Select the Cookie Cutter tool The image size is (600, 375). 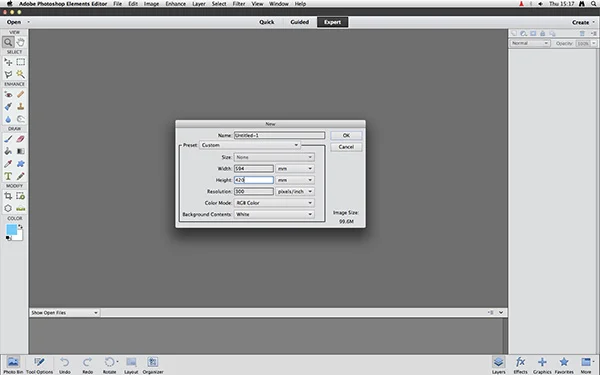[x=8, y=208]
